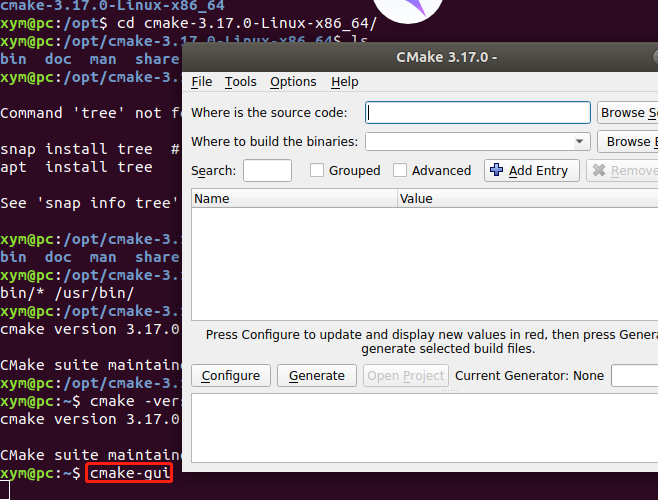Click the Value column header

(528, 198)
